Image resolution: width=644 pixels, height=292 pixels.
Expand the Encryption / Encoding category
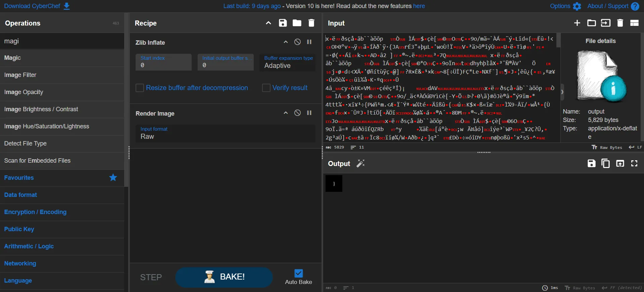coord(62,212)
